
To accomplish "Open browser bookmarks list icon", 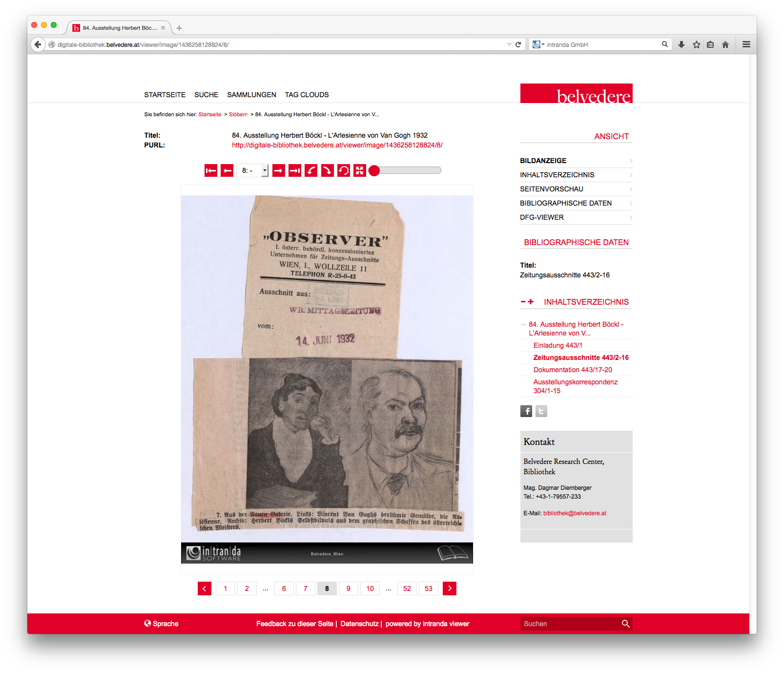I will (711, 44).
